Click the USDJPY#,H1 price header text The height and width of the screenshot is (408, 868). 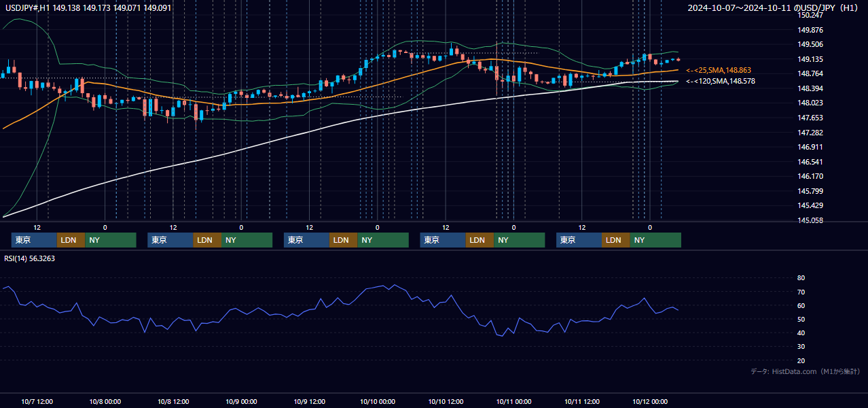tap(88, 7)
